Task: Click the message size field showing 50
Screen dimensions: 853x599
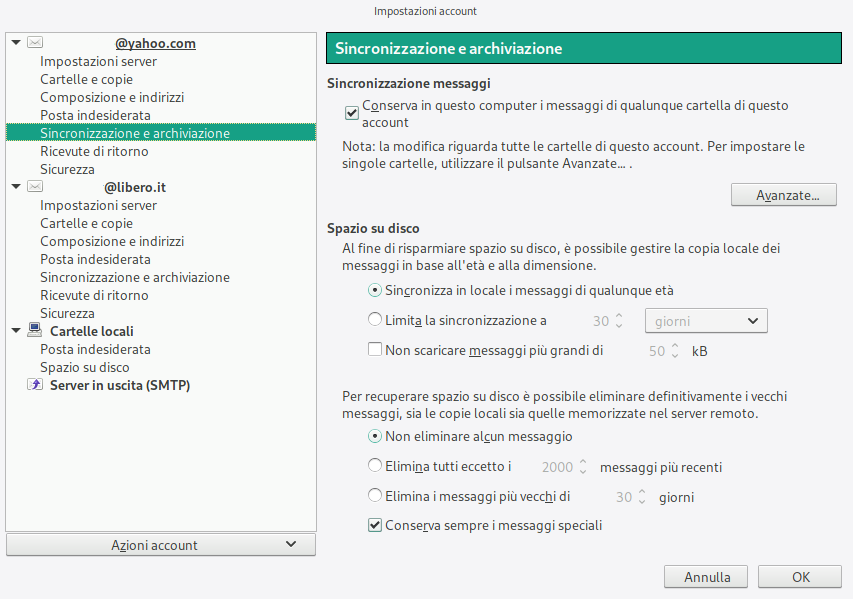Action: click(656, 351)
